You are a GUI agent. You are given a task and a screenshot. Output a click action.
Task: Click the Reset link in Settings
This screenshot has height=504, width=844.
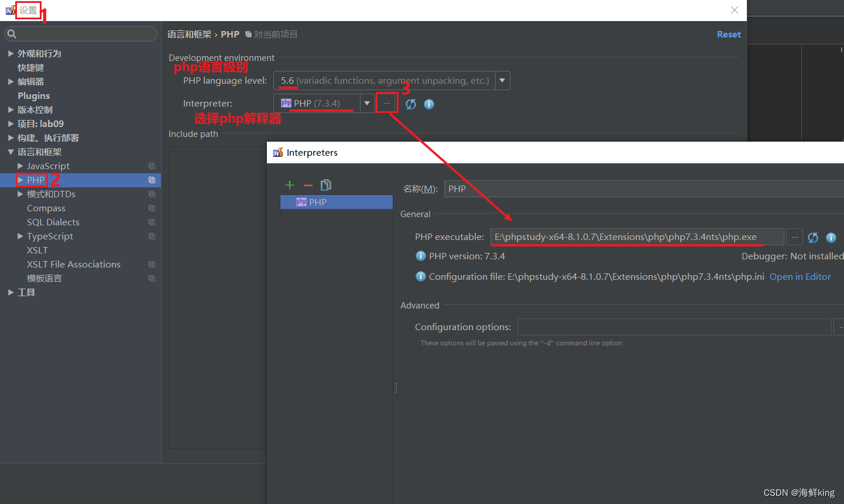click(729, 35)
